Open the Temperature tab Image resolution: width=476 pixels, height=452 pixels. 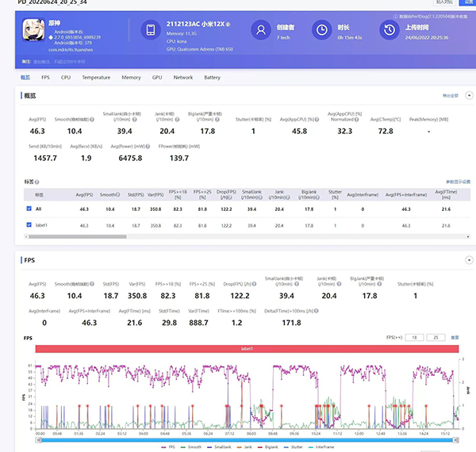click(x=96, y=78)
